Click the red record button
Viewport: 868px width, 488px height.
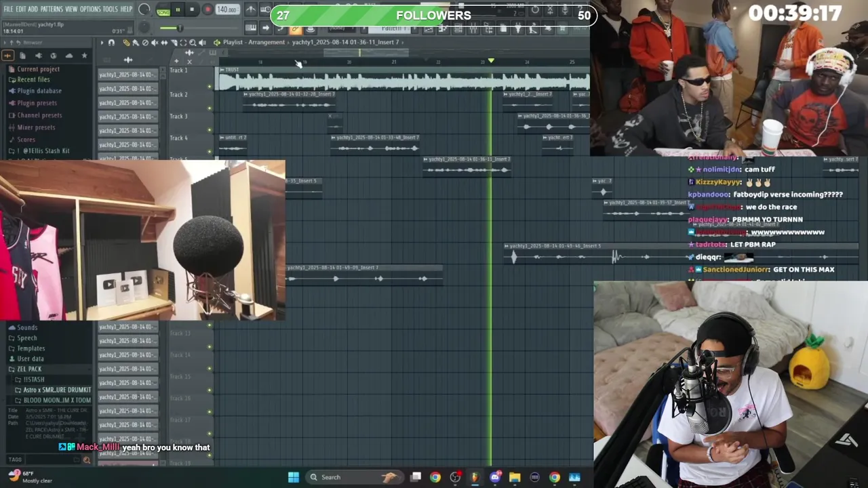pyautogui.click(x=208, y=9)
